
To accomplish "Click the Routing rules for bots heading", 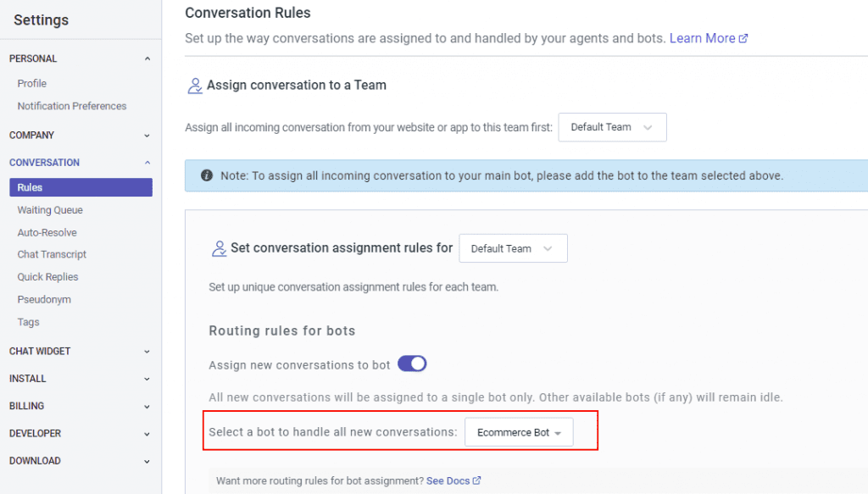I will (x=281, y=330).
